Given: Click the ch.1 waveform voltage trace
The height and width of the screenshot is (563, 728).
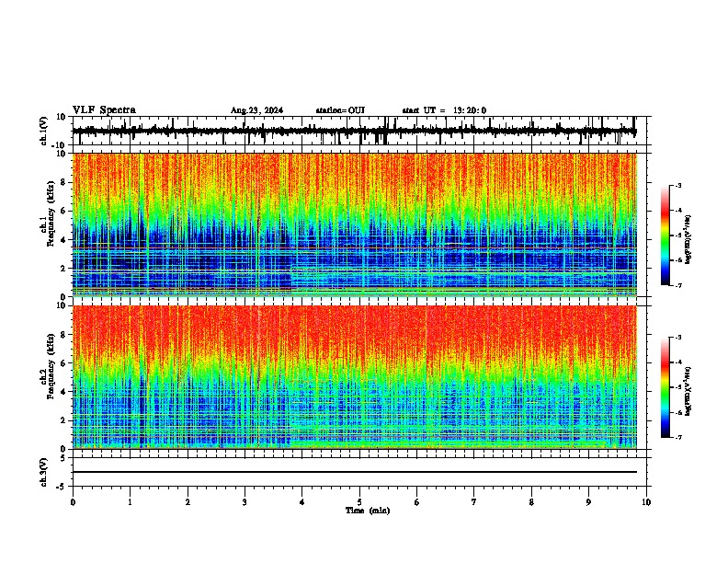Looking at the screenshot, I should click(354, 131).
